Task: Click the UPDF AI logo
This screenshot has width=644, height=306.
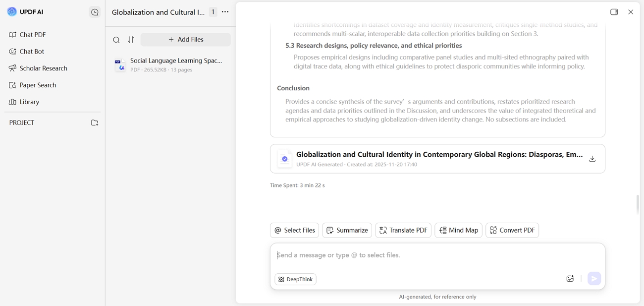Action: click(x=12, y=12)
